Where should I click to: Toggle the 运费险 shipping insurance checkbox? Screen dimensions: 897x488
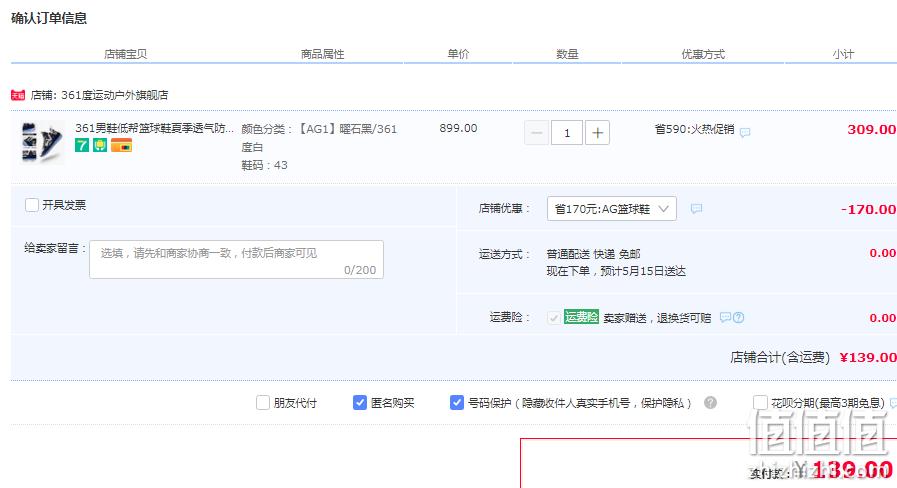click(554, 318)
